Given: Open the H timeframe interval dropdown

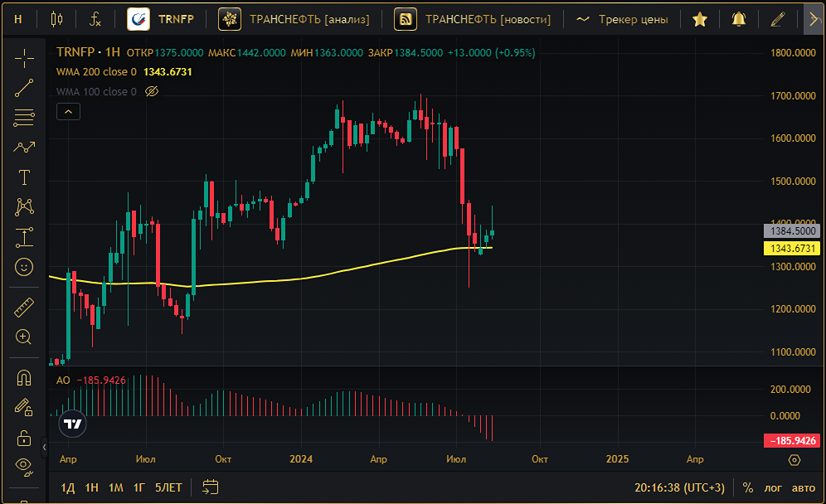Looking at the screenshot, I should coord(18,19).
